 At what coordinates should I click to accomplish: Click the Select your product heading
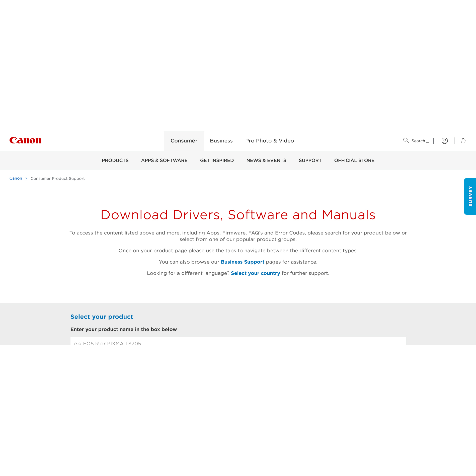coord(102,317)
